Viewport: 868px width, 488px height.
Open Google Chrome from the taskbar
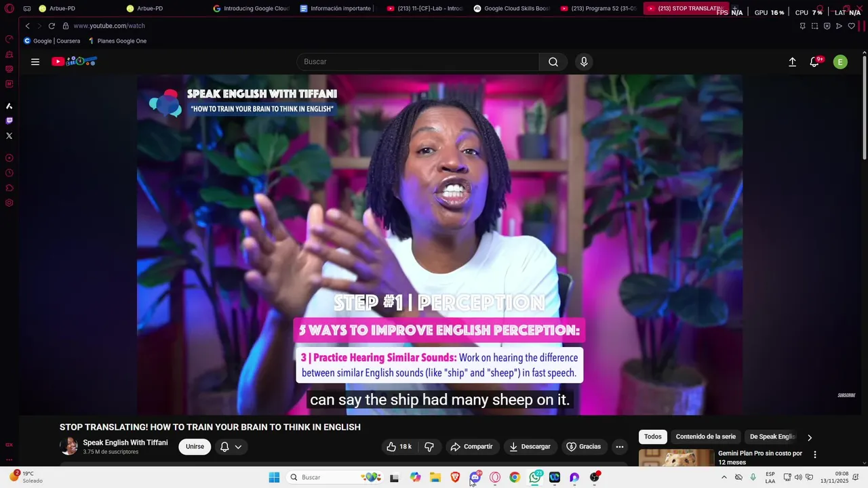515,477
